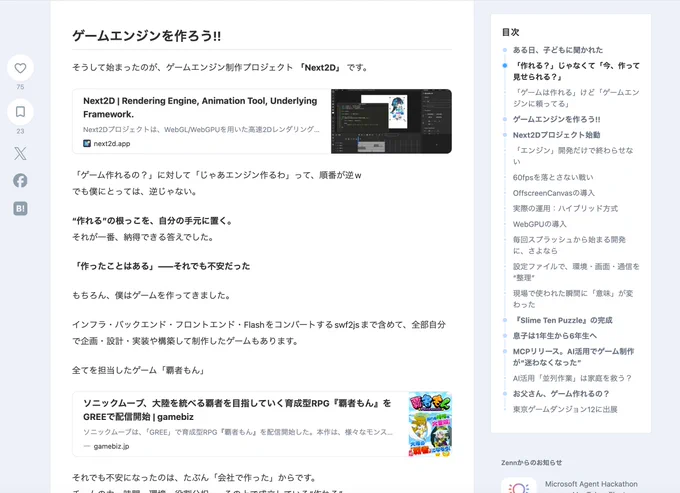Click the bold text "作れる"の根っこを、自分の手元に置く。
The image size is (680, 493).
click(154, 221)
